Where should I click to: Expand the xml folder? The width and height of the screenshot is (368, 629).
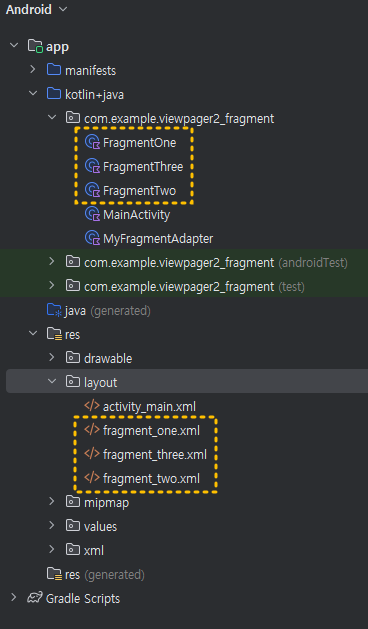coord(52,550)
